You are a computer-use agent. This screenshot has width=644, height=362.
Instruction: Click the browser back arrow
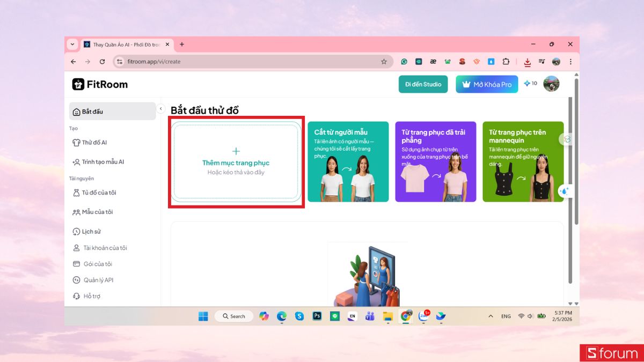pos(74,62)
